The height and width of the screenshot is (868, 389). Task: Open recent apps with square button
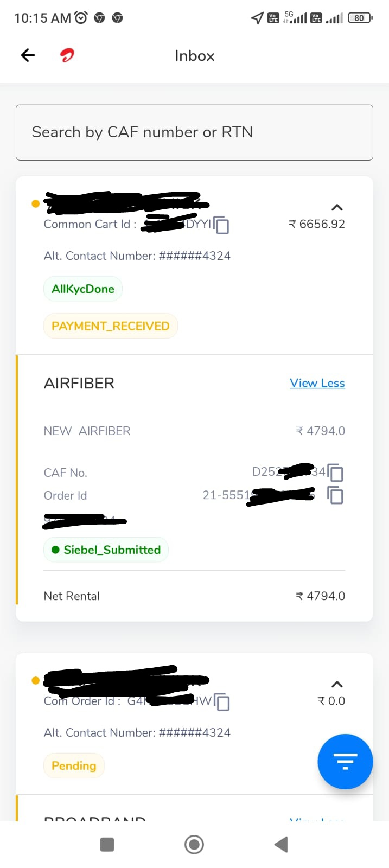coord(107,844)
